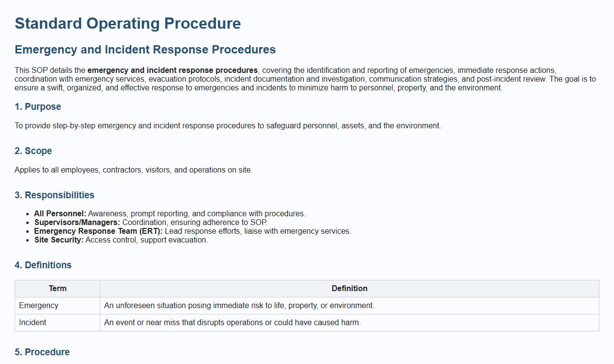Select the '2. Scope' heading
The height and width of the screenshot is (364, 614).
click(33, 151)
